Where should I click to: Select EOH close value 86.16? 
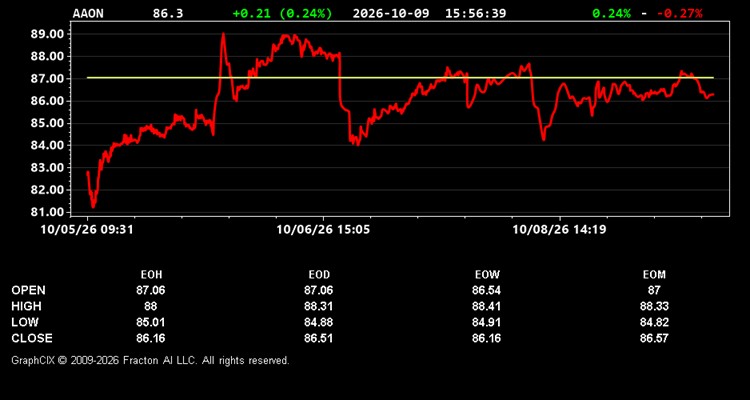[151, 338]
